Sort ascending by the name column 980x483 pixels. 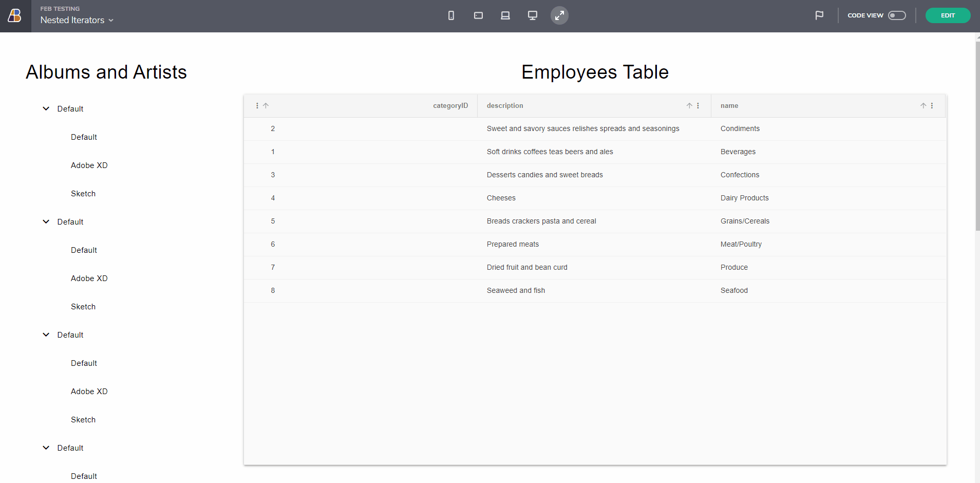pos(923,106)
